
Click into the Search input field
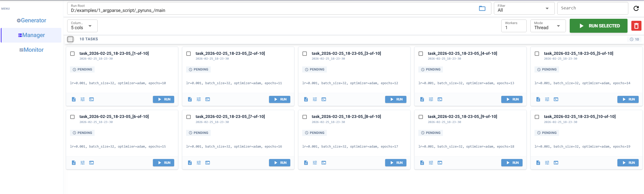pos(592,8)
